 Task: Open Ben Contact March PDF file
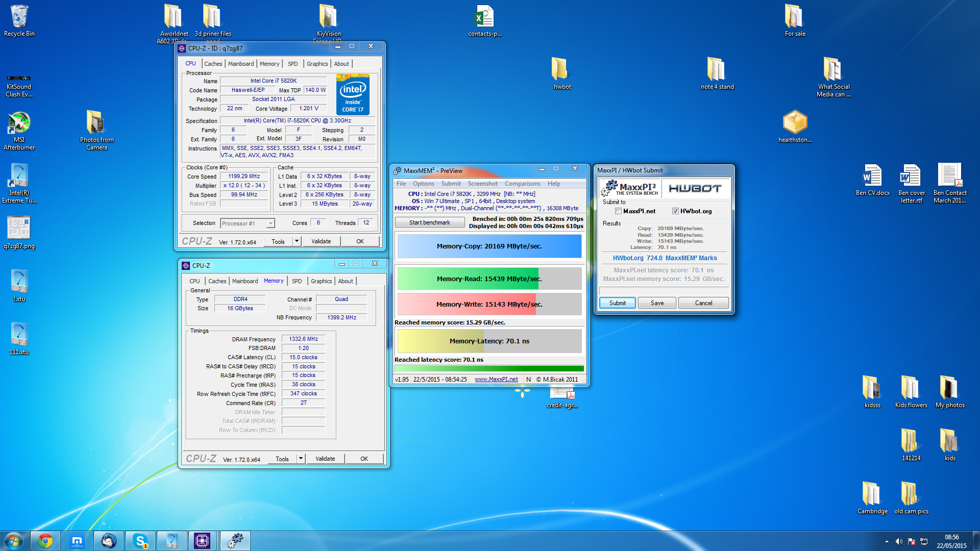pos(950,184)
